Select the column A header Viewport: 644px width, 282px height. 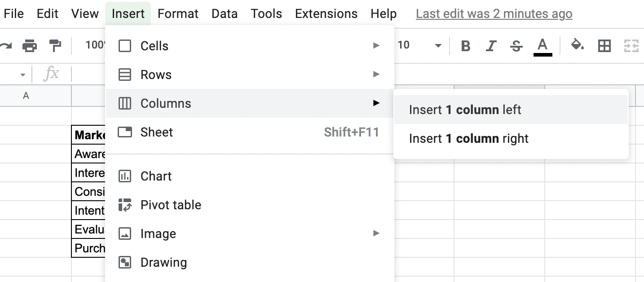pos(26,96)
